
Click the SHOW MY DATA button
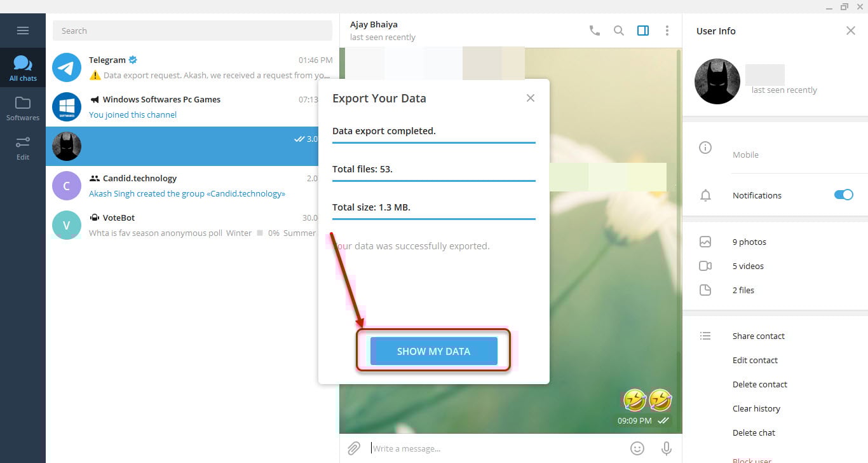[x=433, y=351]
